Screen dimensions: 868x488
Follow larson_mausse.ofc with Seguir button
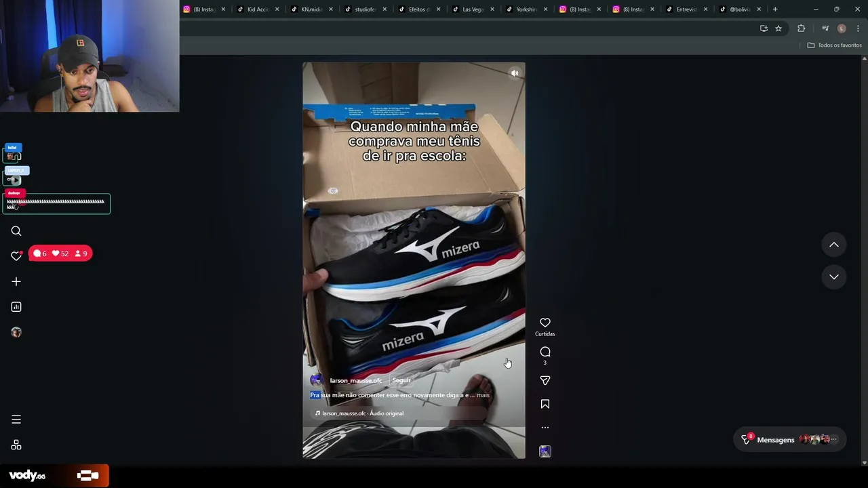(401, 380)
